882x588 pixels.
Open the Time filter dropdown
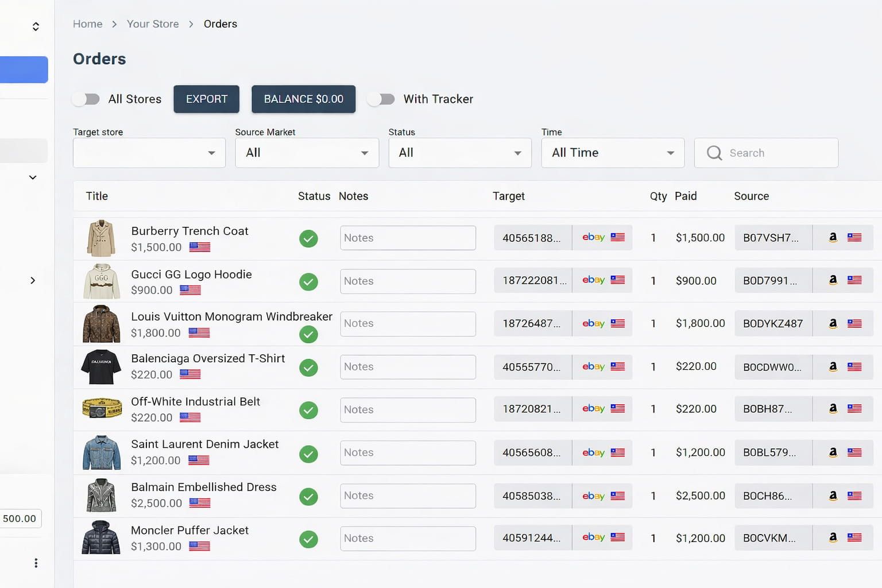point(613,153)
